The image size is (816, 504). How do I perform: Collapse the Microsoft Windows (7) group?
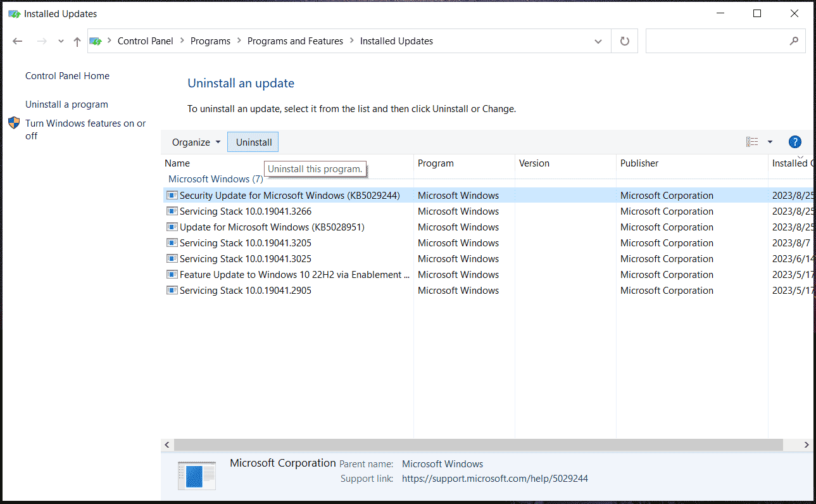click(x=216, y=179)
